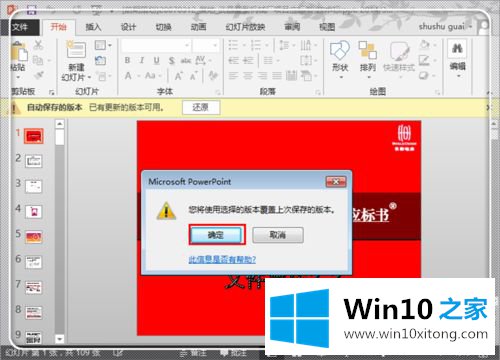
Task: Click the 取消 button in the dialog
Action: pyautogui.click(x=278, y=235)
